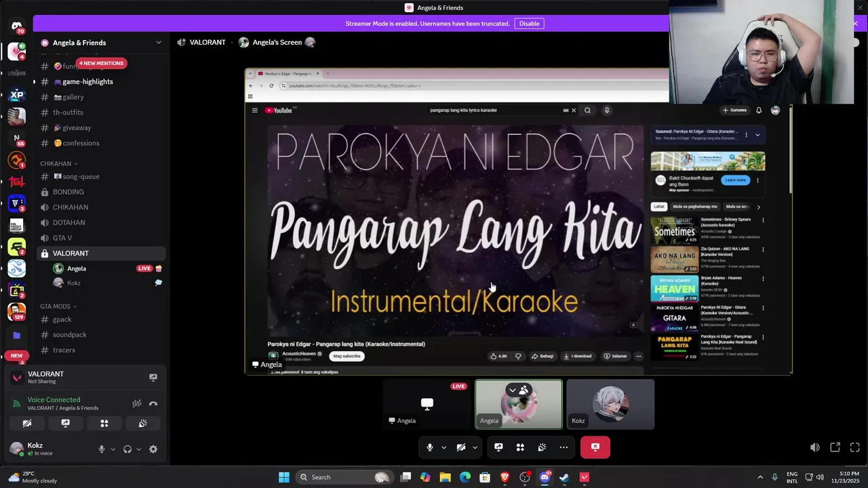Open the th-outfits channel

[x=100, y=113]
